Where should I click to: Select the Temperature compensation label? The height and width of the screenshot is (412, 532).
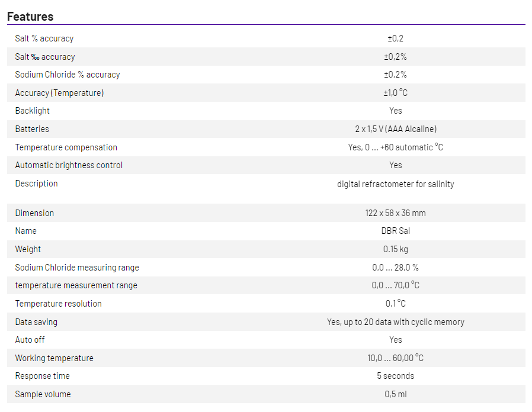tap(66, 147)
